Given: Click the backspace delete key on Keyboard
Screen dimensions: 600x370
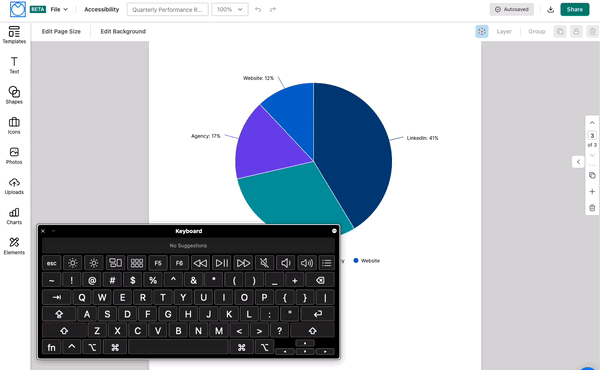Looking at the screenshot, I should point(320,280).
